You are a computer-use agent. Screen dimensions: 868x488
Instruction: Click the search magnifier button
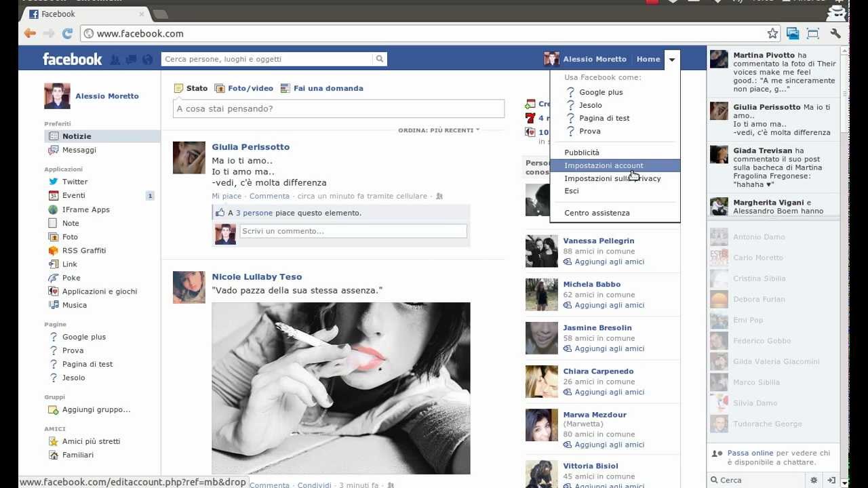point(380,59)
